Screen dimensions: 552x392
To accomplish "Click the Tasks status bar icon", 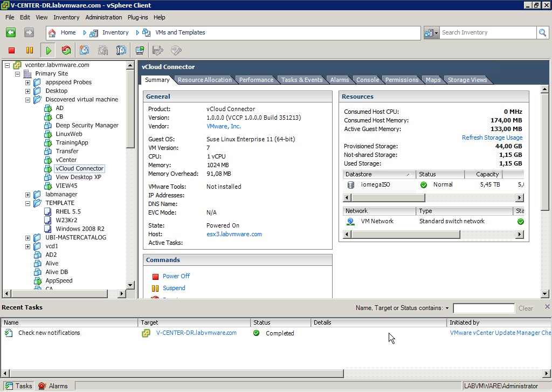I will (9, 386).
